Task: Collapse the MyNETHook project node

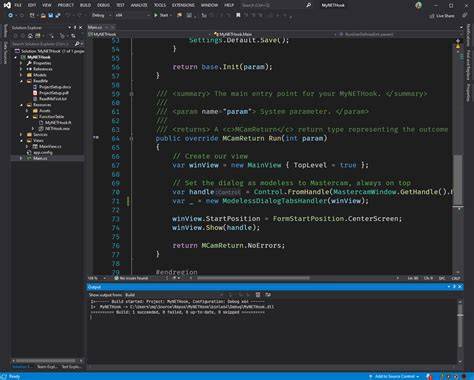Action: [16, 57]
